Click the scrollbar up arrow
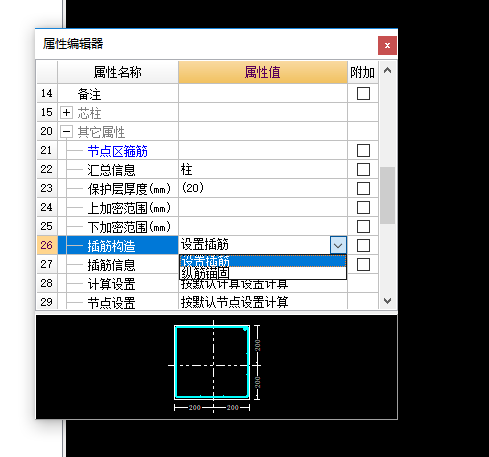This screenshot has width=489, height=457. click(x=387, y=70)
